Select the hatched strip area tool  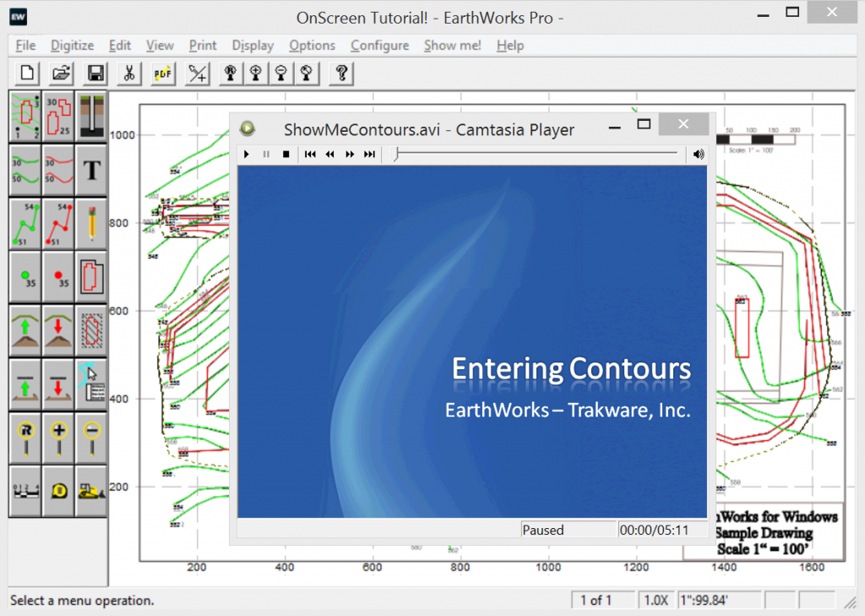point(90,331)
